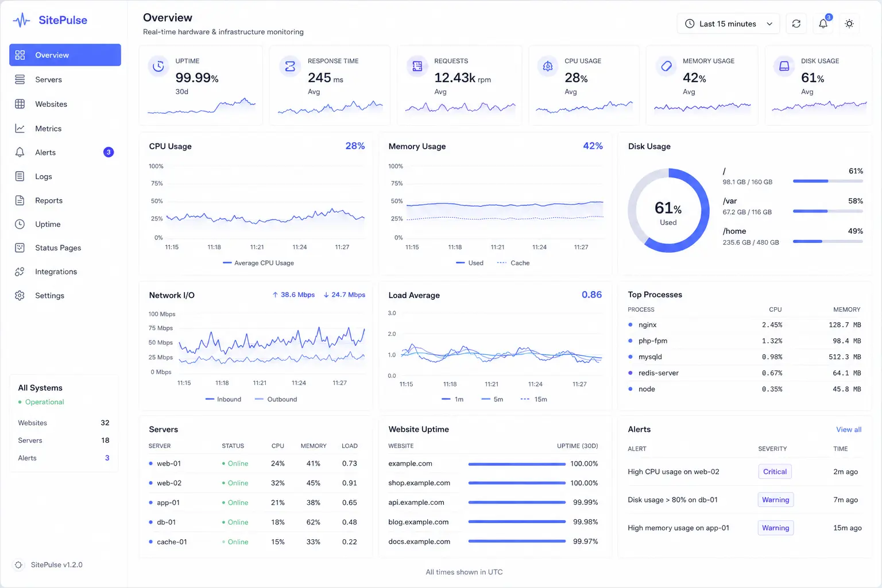Click the Logs document icon in sidebar
Image resolution: width=882 pixels, height=588 pixels.
point(20,176)
